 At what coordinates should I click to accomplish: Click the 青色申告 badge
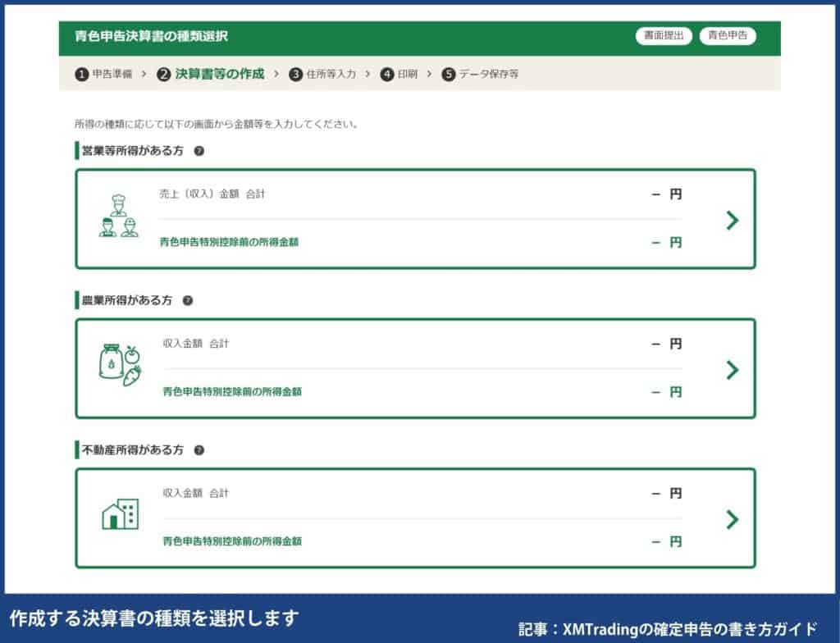point(728,36)
